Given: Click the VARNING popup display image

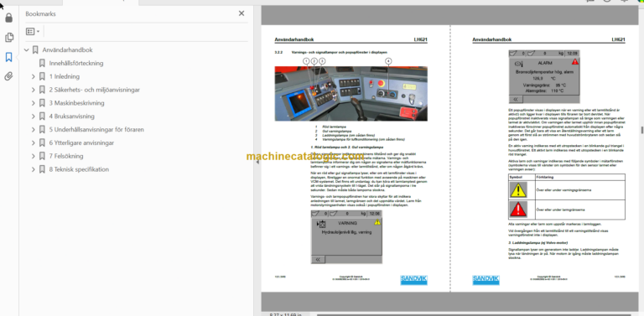Looking at the screenshot, I should point(346,237).
